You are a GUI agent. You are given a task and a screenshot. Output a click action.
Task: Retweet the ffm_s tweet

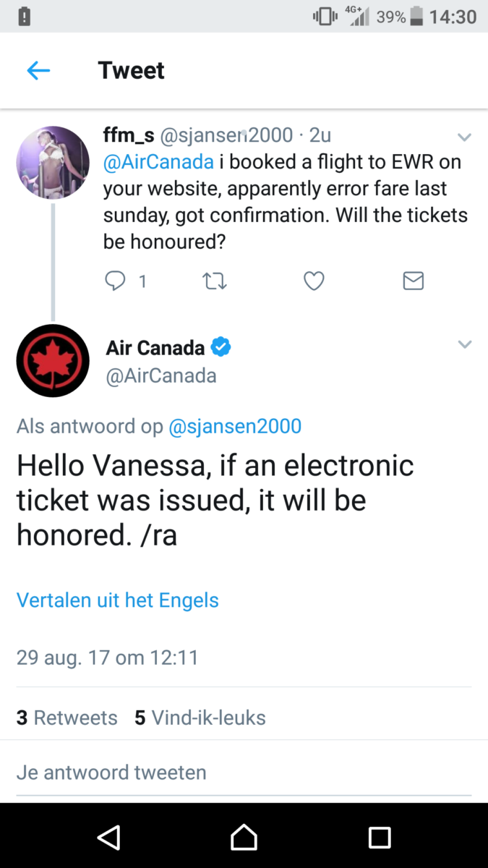pos(215,281)
